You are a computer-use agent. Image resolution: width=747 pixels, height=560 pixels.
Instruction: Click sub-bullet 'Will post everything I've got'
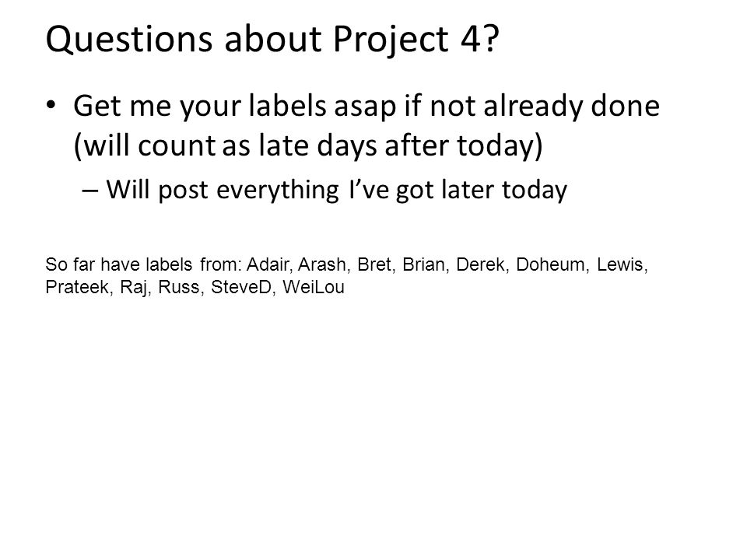[271, 191]
